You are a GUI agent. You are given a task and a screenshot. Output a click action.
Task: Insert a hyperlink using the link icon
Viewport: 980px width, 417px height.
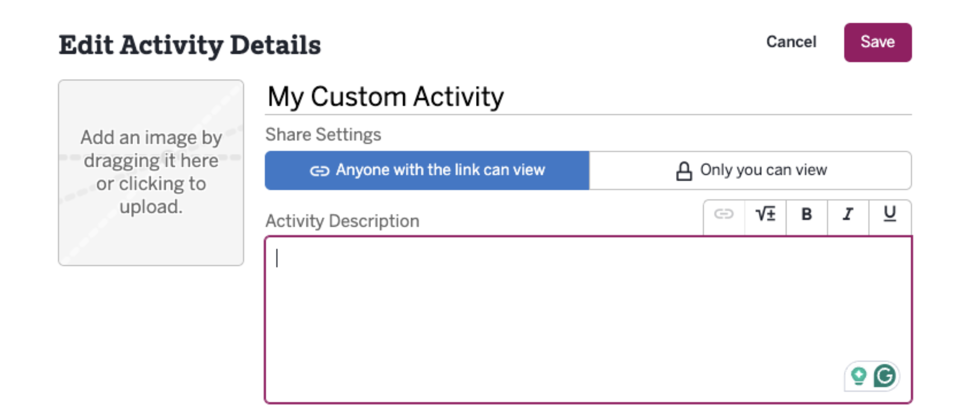point(724,214)
